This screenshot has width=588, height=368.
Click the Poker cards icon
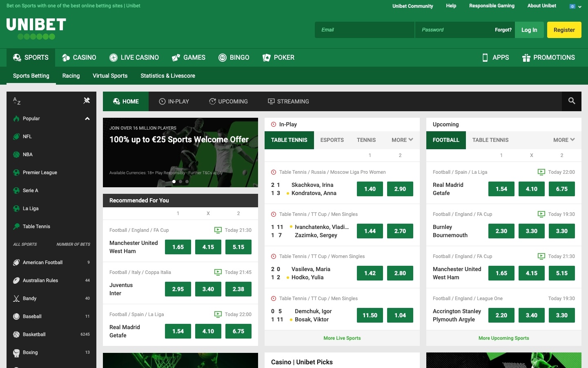tap(267, 58)
